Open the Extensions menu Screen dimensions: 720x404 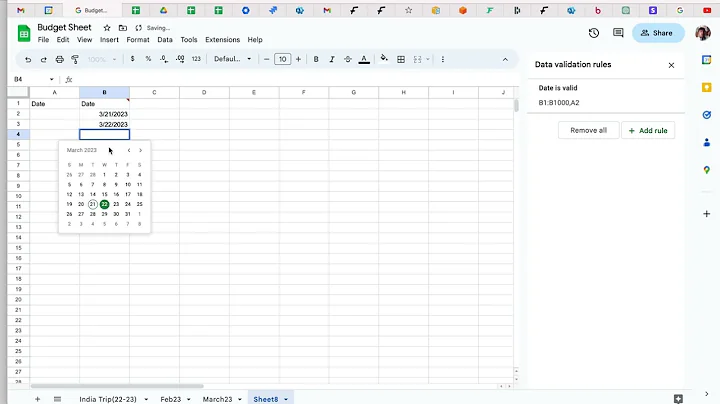tap(222, 39)
